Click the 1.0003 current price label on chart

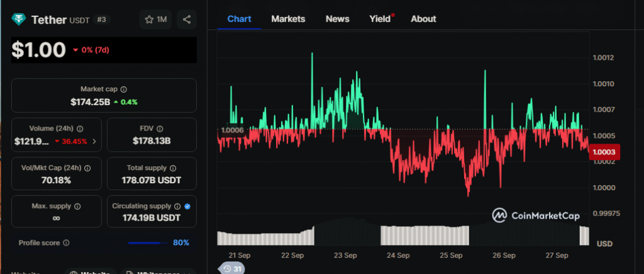[604, 152]
